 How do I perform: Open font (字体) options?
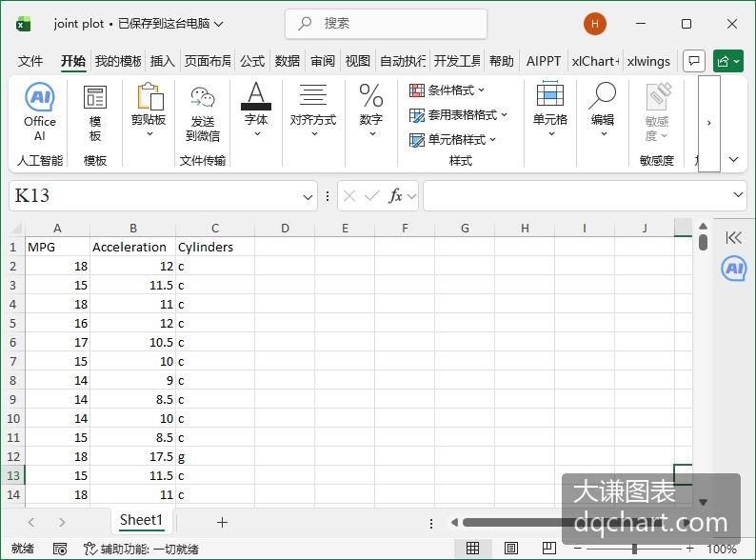[256, 110]
